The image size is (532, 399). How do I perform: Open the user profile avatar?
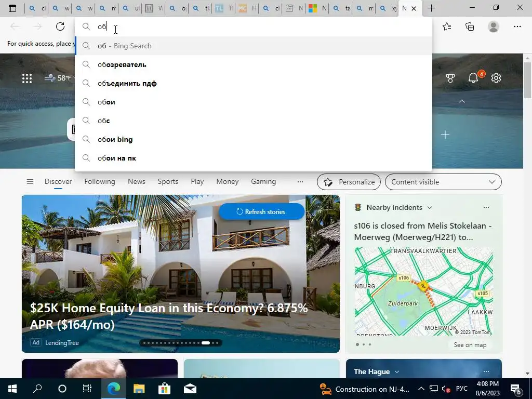click(x=494, y=26)
